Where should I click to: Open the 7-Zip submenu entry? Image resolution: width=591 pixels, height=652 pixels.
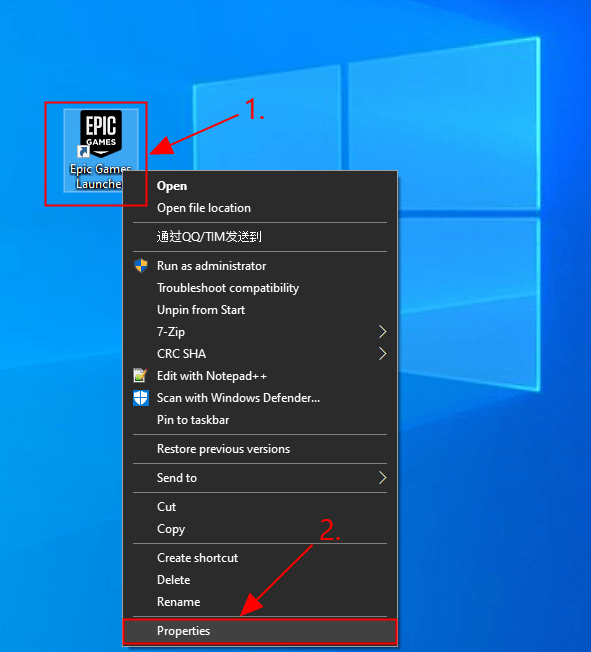[x=260, y=332]
